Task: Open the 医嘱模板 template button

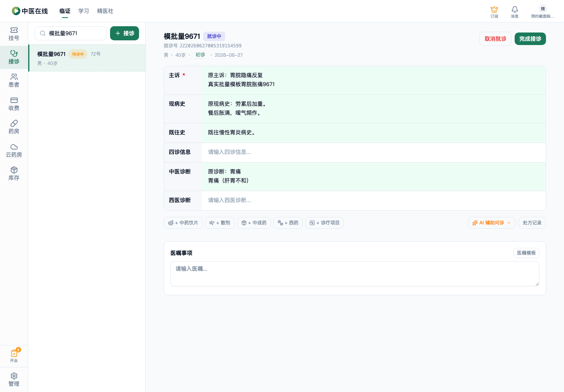Action: click(526, 253)
